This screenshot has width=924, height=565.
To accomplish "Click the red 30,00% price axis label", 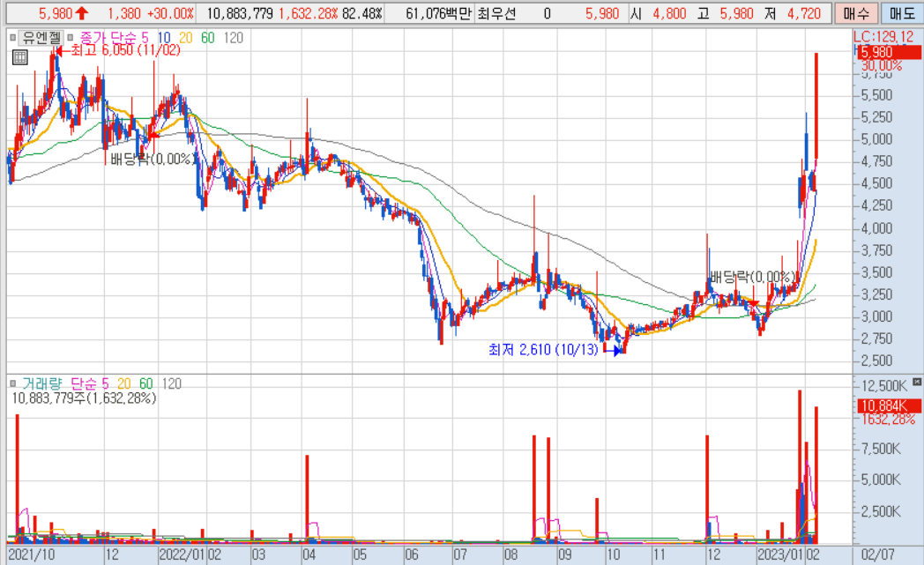I will tap(882, 65).
